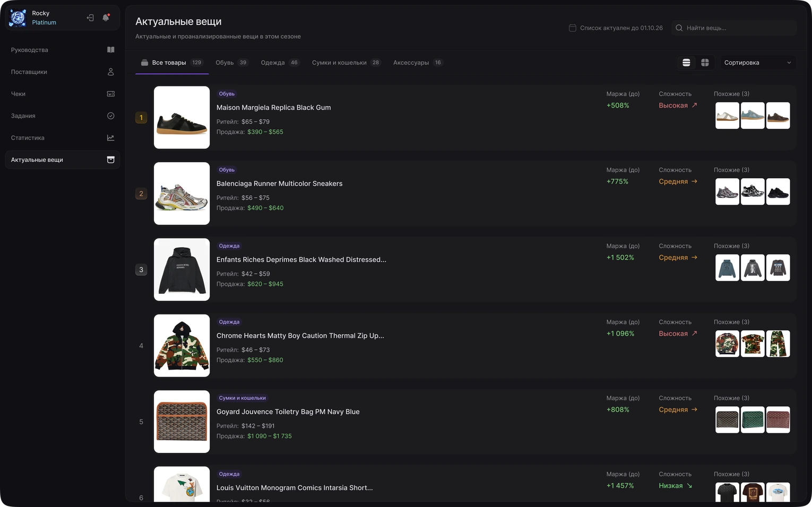The height and width of the screenshot is (507, 812).
Task: Open Задания in the sidebar
Action: 63,116
